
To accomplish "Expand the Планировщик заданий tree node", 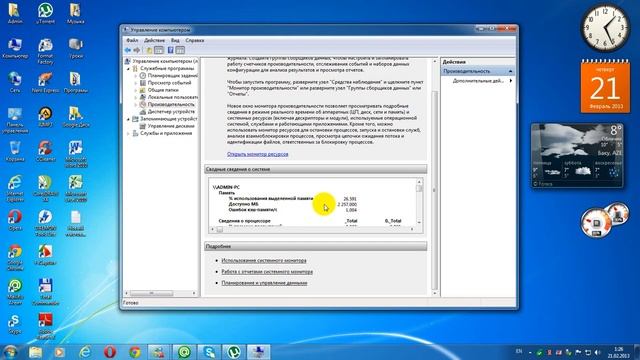I will click(136, 76).
